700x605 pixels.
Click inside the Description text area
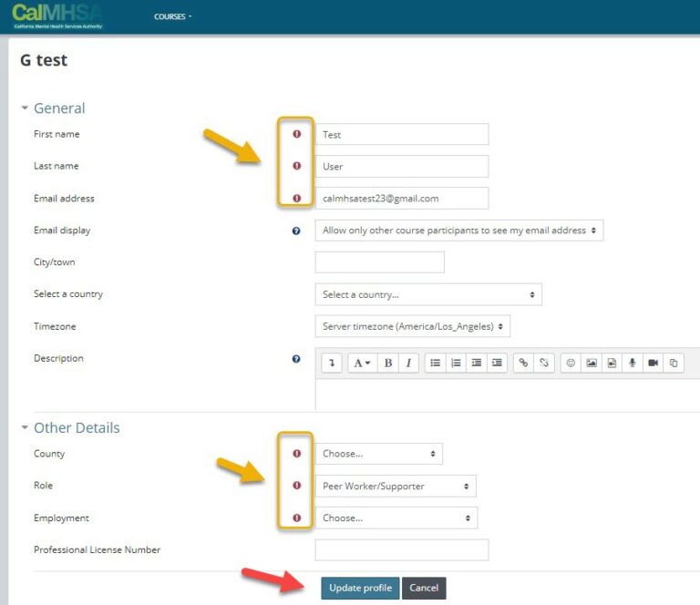click(x=508, y=395)
